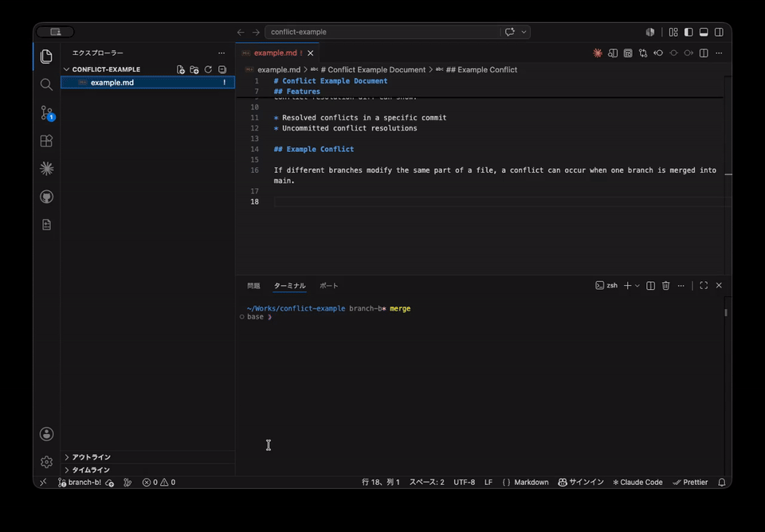765x532 pixels.
Task: Open Copilot chat icon in title bar
Action: coord(510,32)
